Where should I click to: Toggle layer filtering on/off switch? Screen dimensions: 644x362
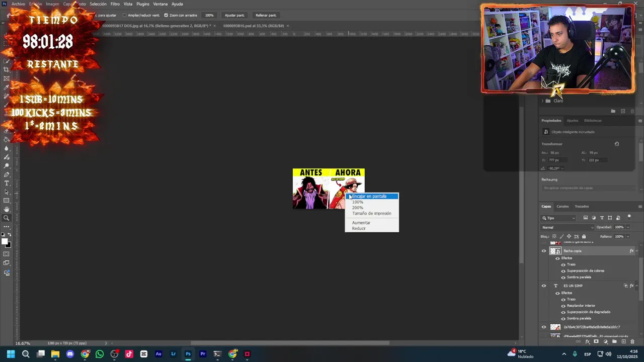[x=629, y=217]
